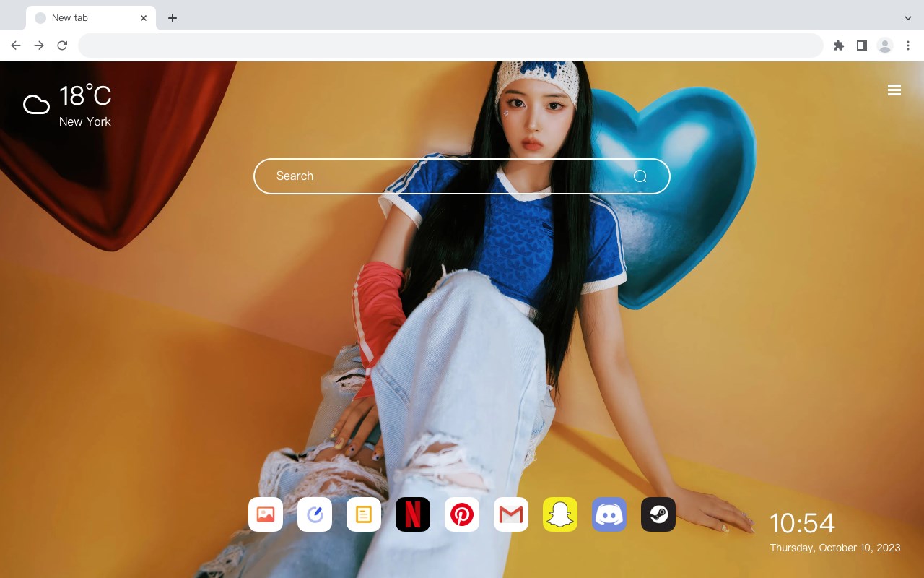Click the New York location label
This screenshot has width=924, height=578.
click(x=85, y=121)
